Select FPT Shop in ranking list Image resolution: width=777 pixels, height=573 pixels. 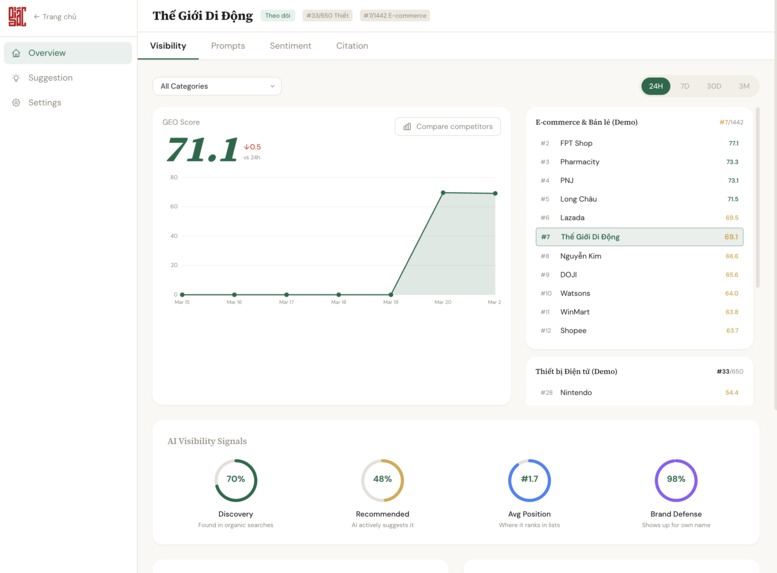tap(639, 143)
